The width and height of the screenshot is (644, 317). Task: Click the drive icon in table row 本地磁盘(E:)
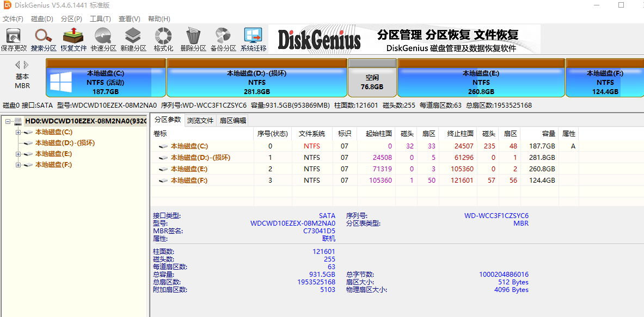pos(163,169)
